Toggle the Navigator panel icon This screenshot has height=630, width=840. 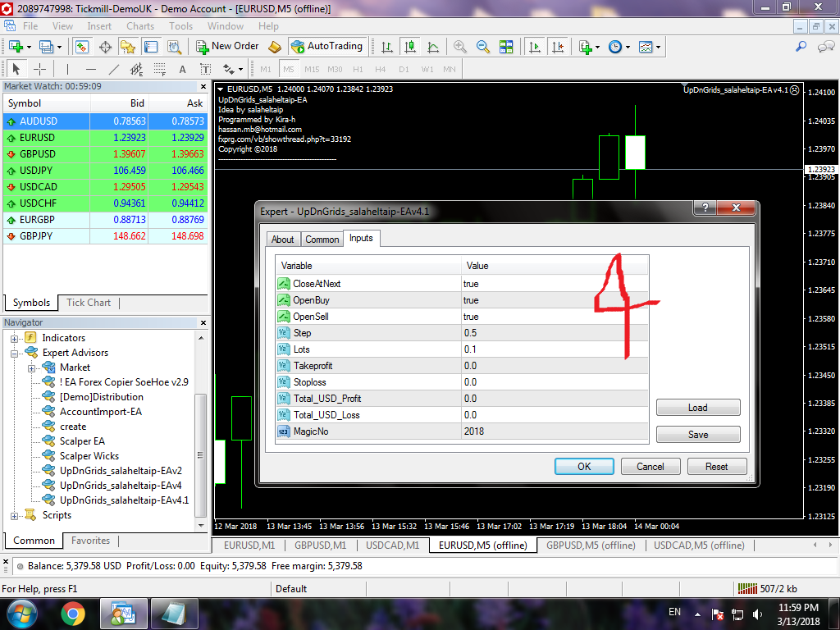(128, 47)
